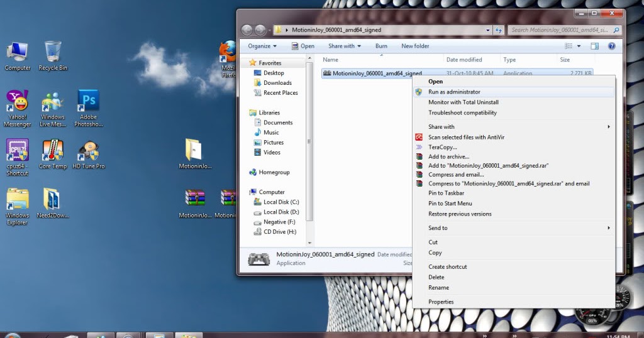Choose Scan selected files with AntiVir
The image size is (644, 338).
[514, 137]
